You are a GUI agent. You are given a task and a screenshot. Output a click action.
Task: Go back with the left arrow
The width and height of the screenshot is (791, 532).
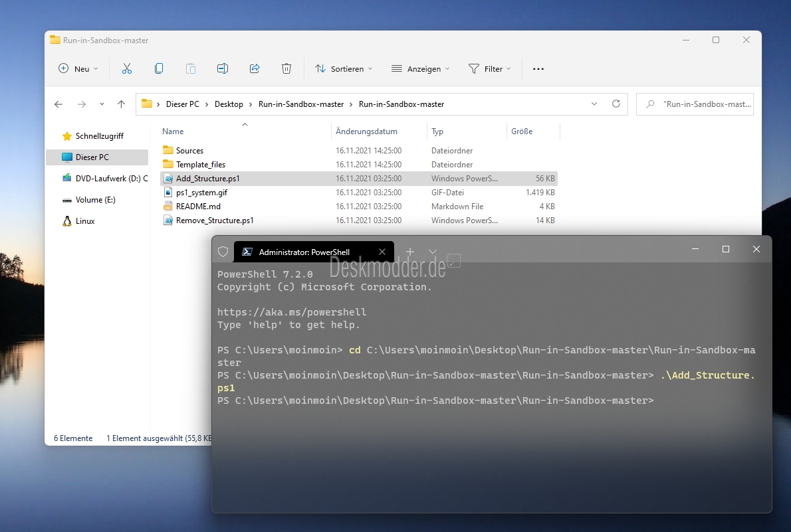click(58, 104)
